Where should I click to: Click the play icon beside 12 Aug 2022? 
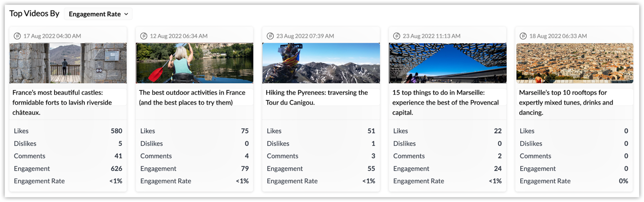pyautogui.click(x=143, y=36)
